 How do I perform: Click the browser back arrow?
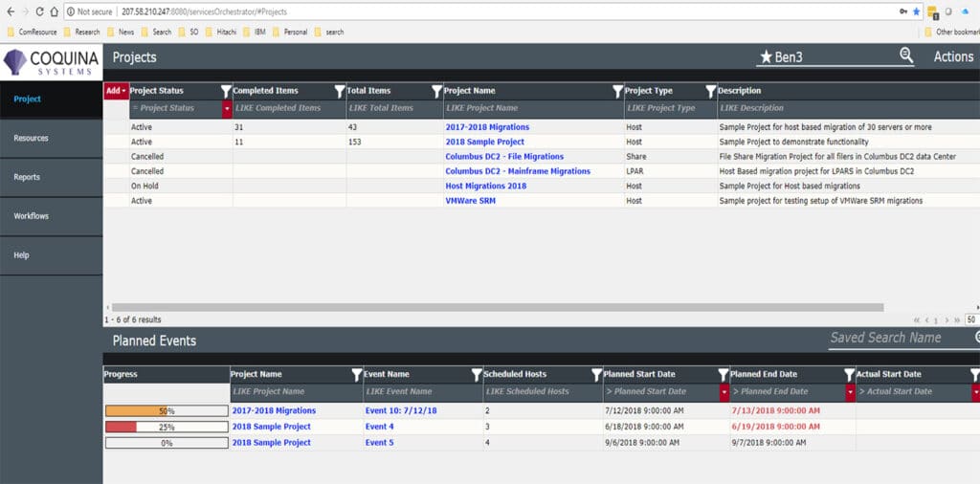coord(11,11)
